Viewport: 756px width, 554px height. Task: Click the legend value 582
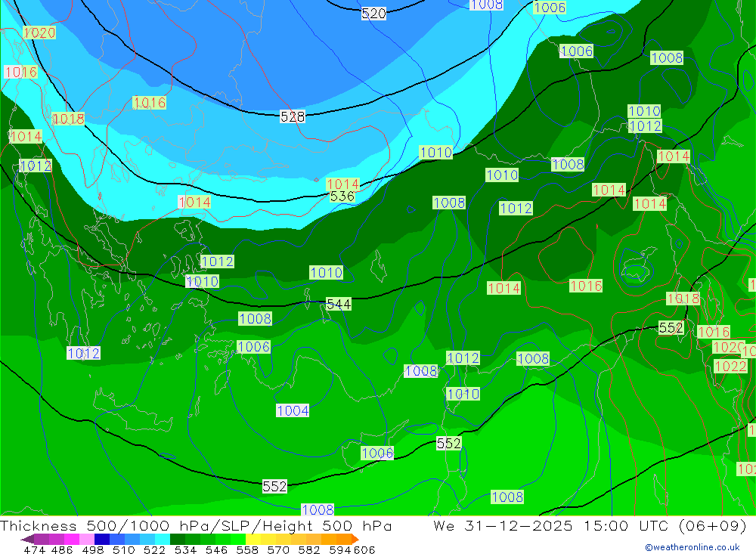tap(308, 549)
